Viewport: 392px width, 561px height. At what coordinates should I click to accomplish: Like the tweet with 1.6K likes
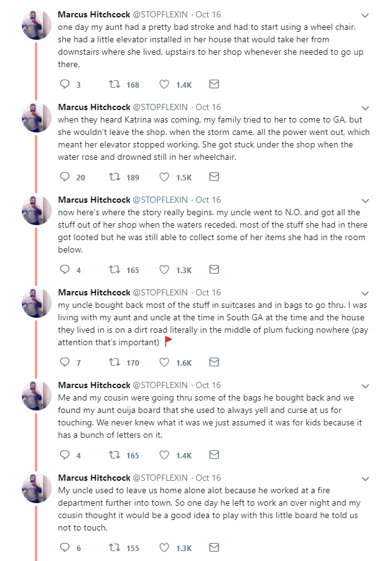tap(164, 362)
